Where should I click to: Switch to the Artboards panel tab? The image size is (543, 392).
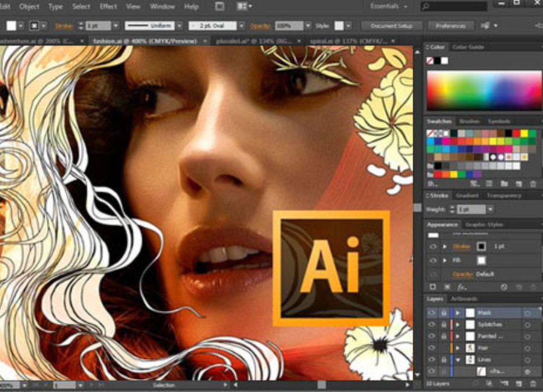point(464,299)
